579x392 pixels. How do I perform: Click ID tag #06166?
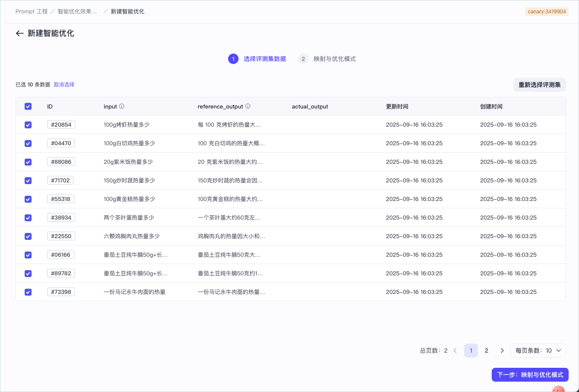coord(60,255)
